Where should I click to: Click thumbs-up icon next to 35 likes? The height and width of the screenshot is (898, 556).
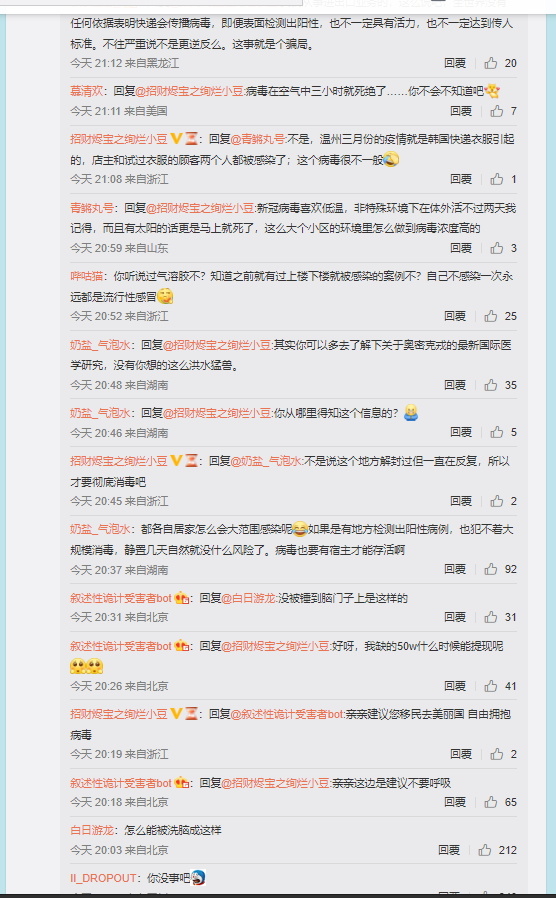491,385
